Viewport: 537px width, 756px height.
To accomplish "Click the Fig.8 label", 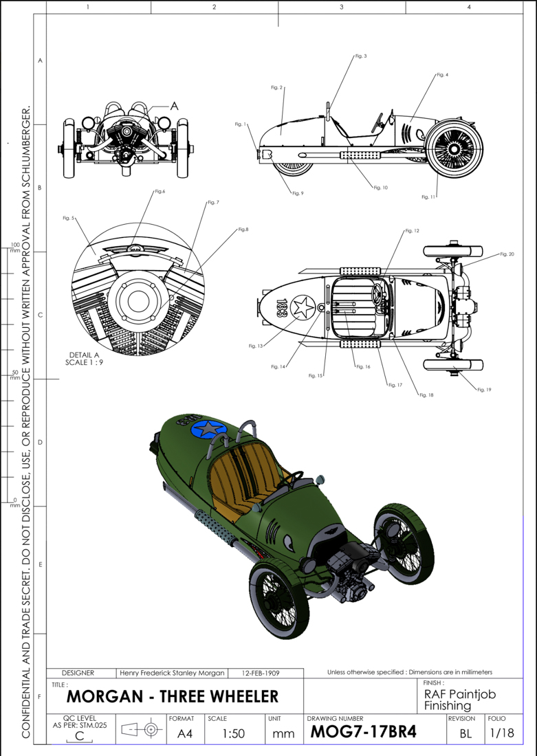I will pos(243,230).
